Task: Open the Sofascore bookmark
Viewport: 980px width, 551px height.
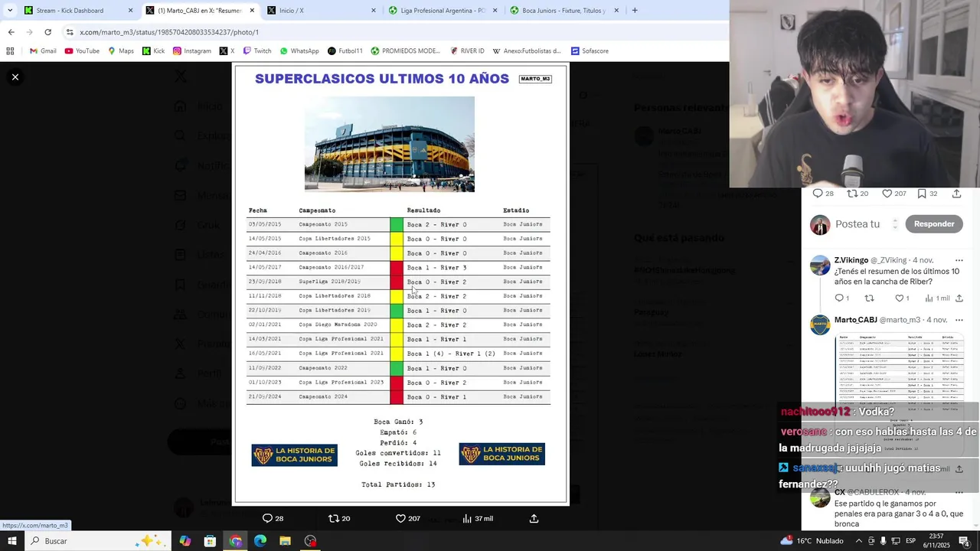Action: [x=590, y=51]
